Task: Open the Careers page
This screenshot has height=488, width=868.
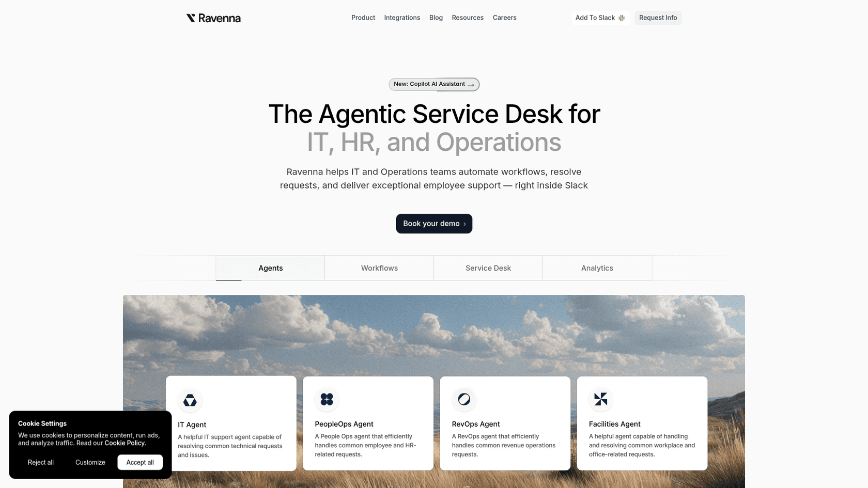Action: click(504, 18)
